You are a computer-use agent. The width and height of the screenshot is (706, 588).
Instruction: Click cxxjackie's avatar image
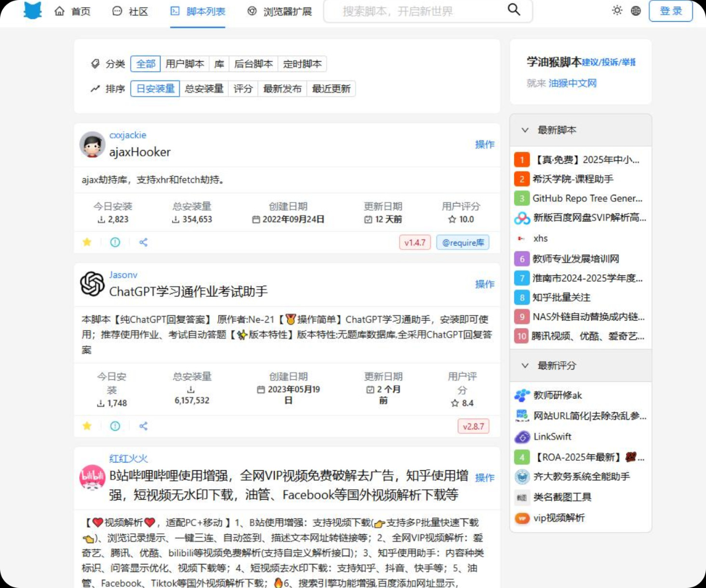(92, 145)
